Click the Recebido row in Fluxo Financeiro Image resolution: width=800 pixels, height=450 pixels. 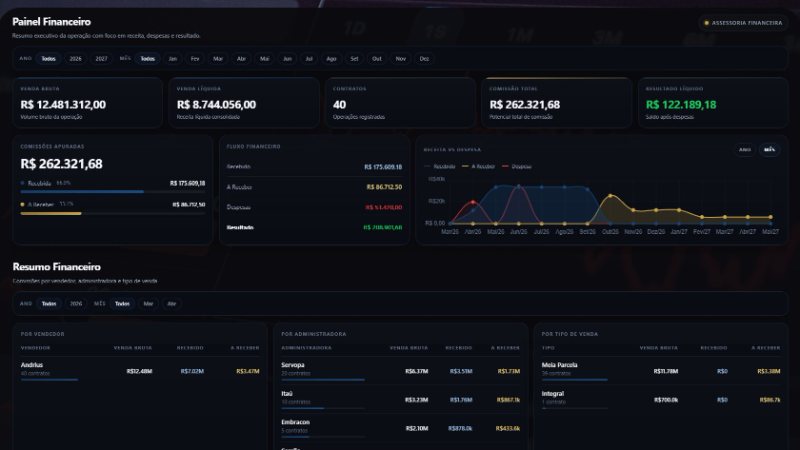click(314, 167)
